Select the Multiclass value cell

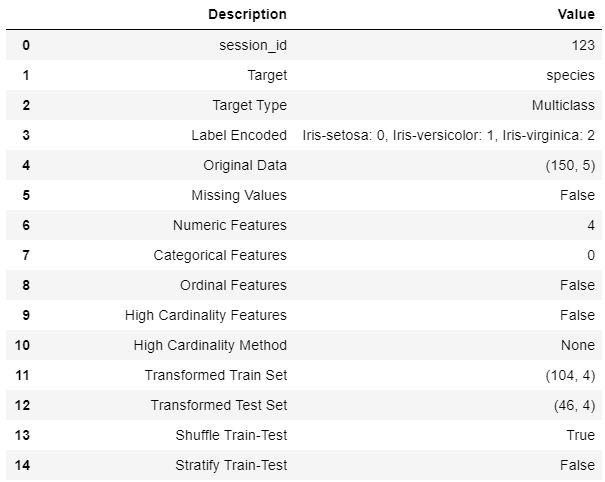[x=564, y=105]
